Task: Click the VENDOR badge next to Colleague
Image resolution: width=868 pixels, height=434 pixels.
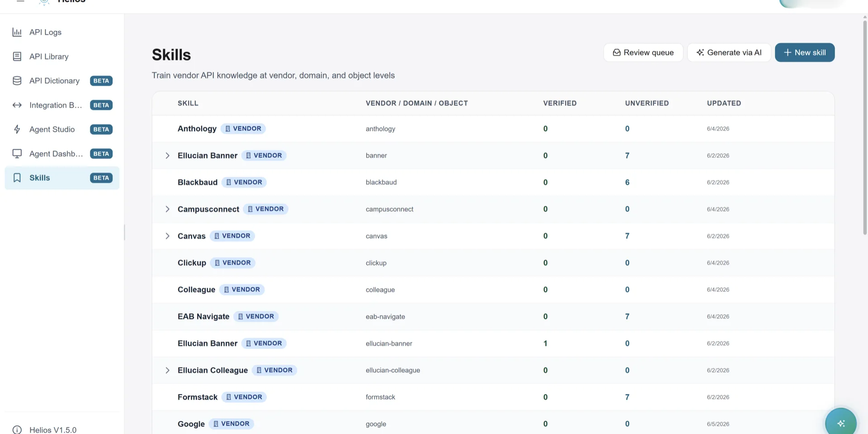Action: [242, 290]
